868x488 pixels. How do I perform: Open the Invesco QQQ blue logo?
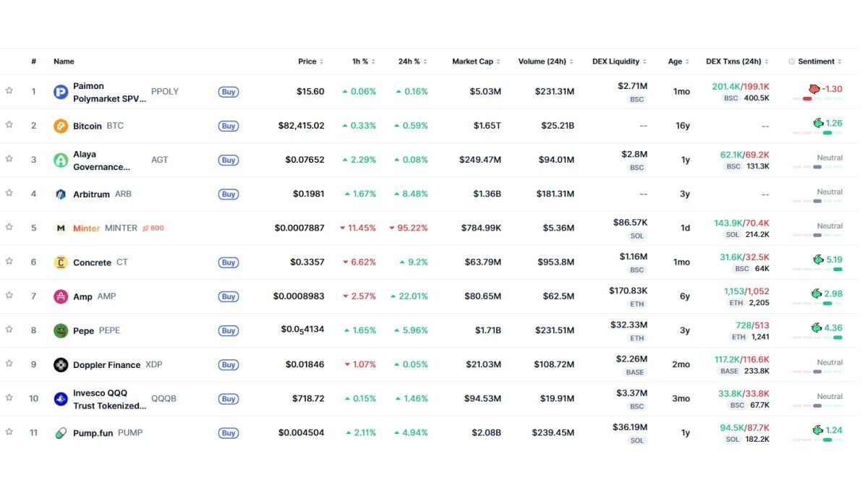tap(61, 398)
